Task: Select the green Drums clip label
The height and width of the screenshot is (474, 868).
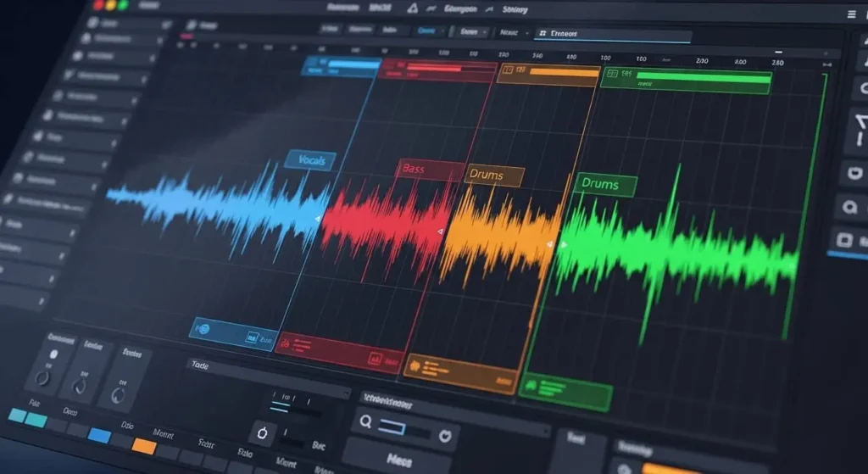Action: [x=605, y=184]
